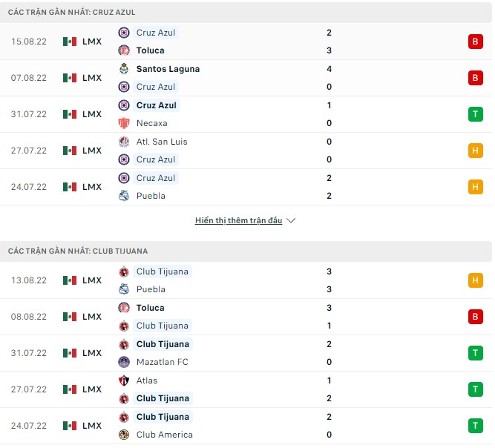The image size is (495, 448).
Task: Click the green T badge for Club America match
Action: pos(475,426)
